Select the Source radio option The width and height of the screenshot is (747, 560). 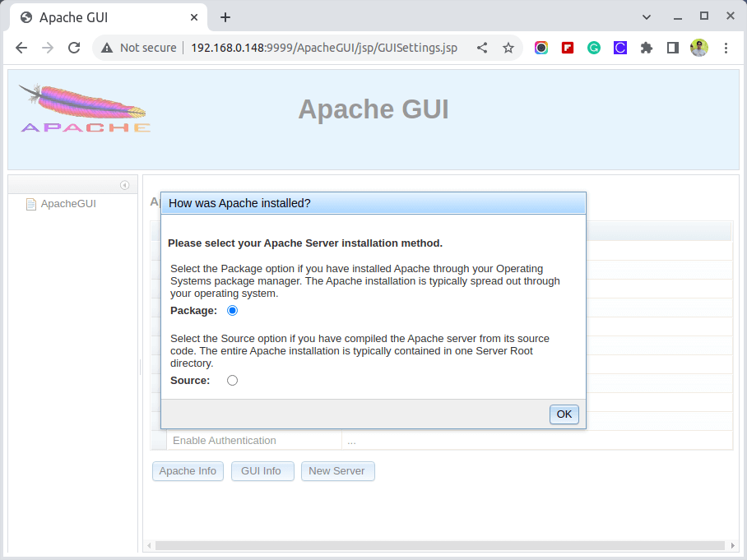(x=232, y=381)
